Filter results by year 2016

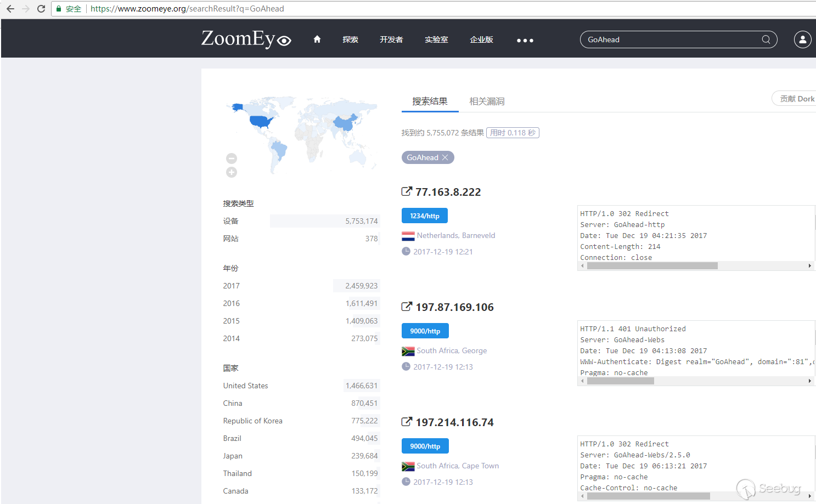(301, 303)
